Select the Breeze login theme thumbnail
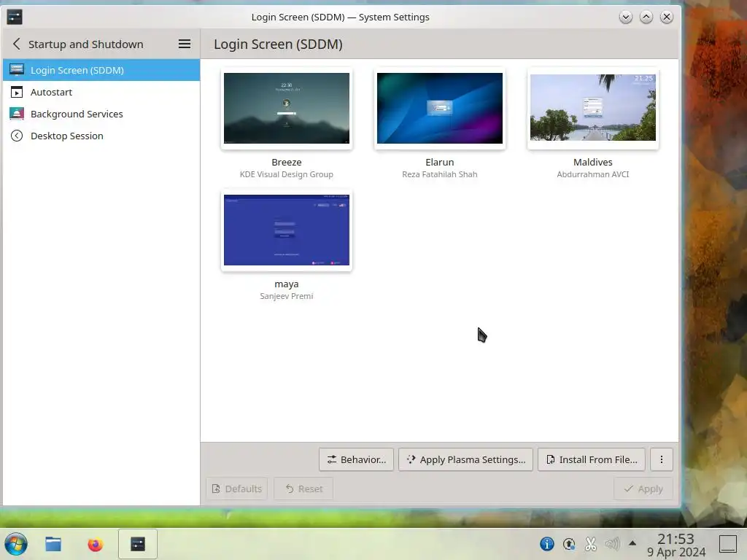This screenshot has height=560, width=747. coord(286,108)
